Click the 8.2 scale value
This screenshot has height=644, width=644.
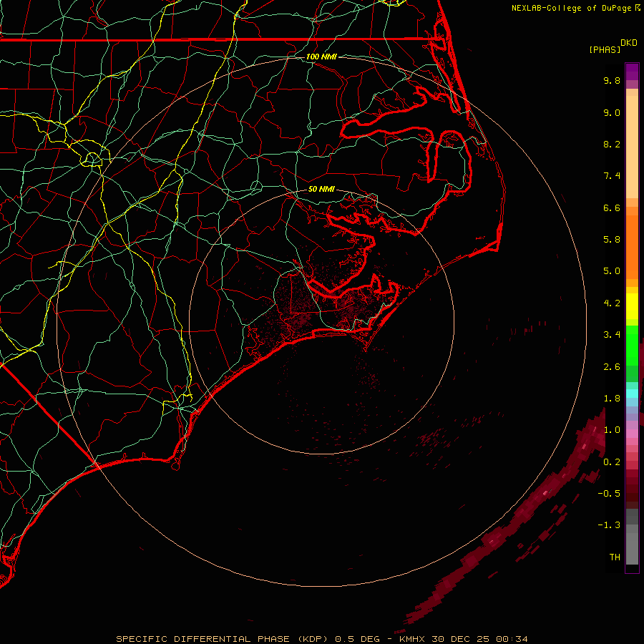612,144
